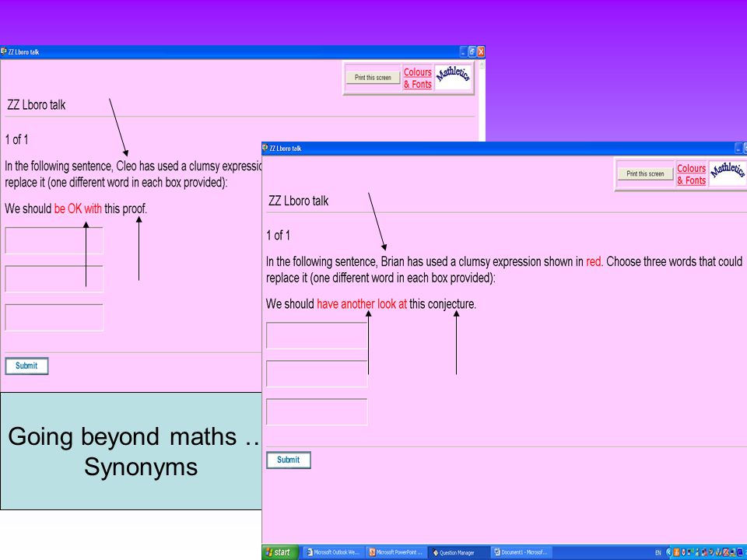
Task: Expand hidden system tray icons arrow
Action: click(x=668, y=552)
